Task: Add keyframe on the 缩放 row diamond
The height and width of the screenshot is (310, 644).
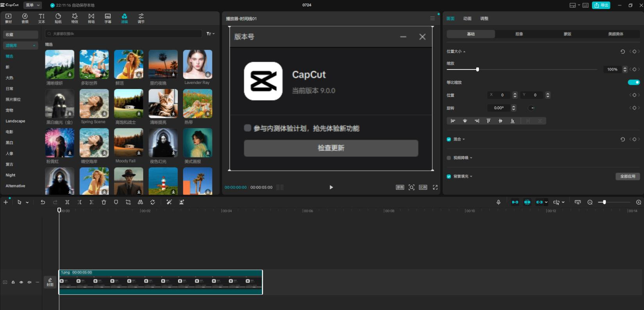Action: pos(634,69)
